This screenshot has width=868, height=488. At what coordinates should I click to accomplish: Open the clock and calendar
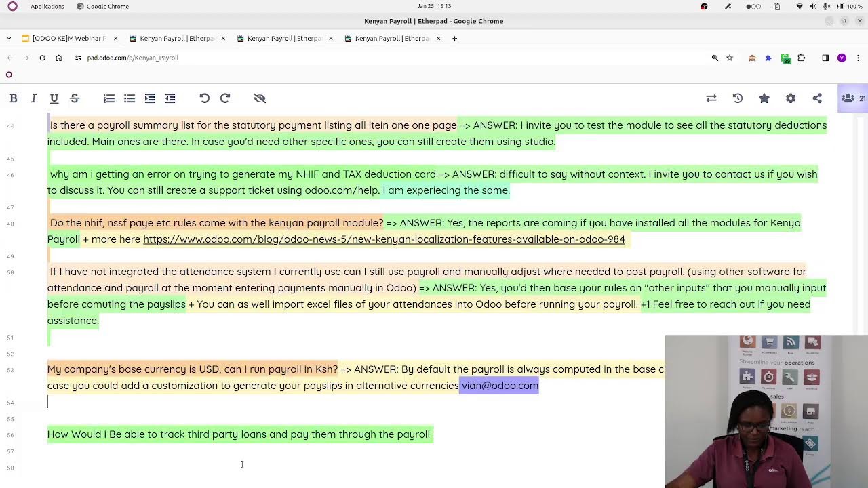tap(434, 6)
